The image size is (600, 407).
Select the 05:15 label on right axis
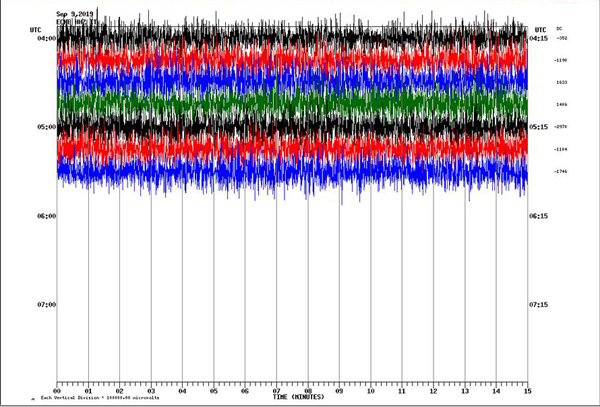pos(538,127)
